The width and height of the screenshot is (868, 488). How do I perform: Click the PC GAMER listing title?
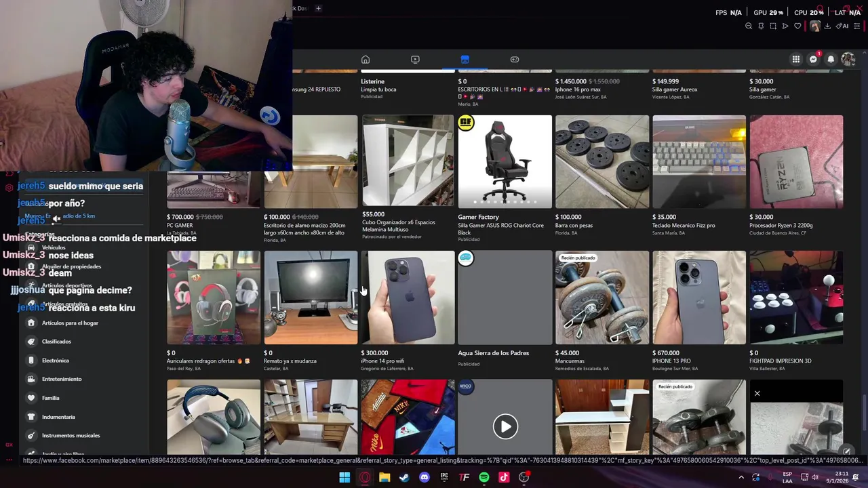tap(180, 225)
